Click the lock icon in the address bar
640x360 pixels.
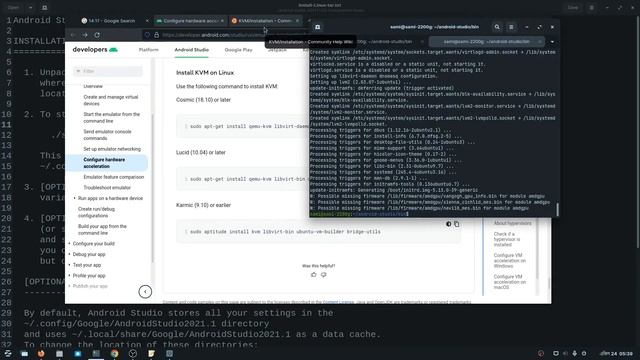(x=156, y=35)
